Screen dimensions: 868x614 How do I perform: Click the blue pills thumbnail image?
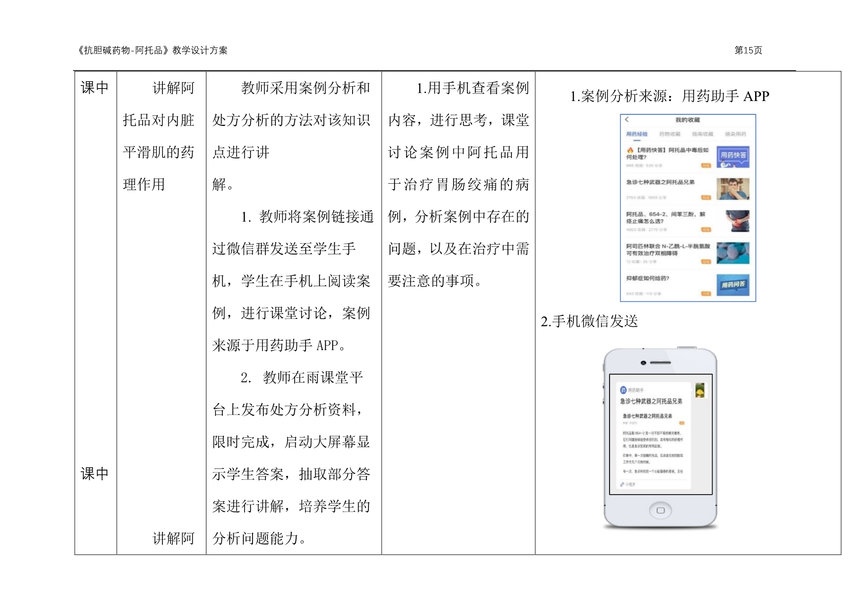pyautogui.click(x=733, y=253)
